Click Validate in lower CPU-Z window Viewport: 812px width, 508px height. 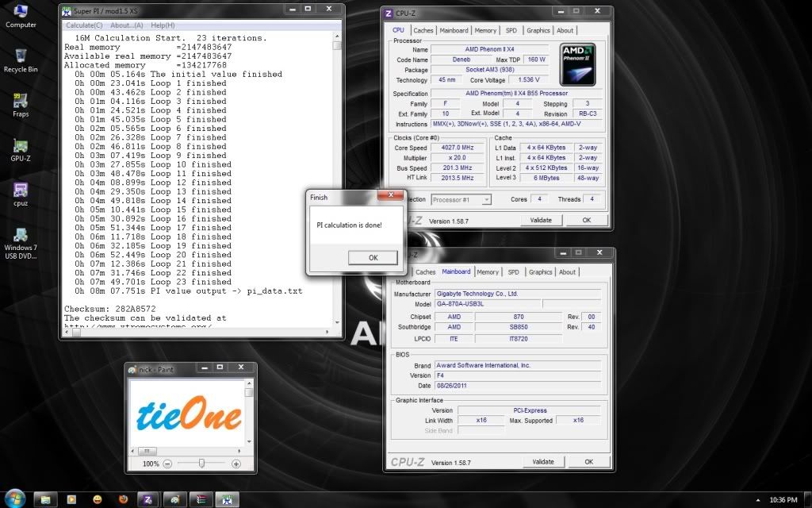tap(542, 462)
